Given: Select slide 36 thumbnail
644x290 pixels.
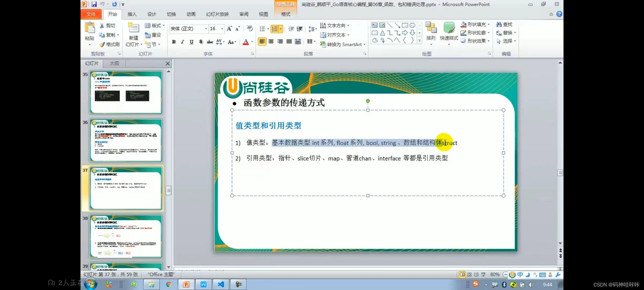Looking at the screenshot, I should tap(126, 140).
